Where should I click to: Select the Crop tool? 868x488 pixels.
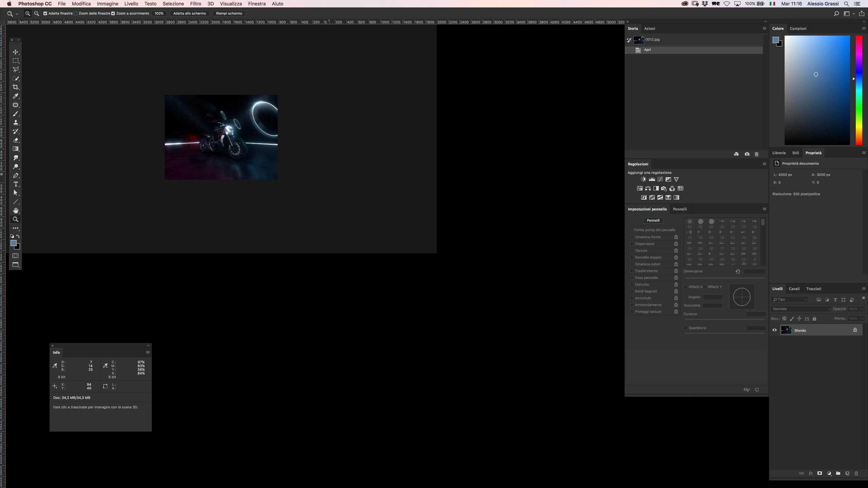(16, 87)
